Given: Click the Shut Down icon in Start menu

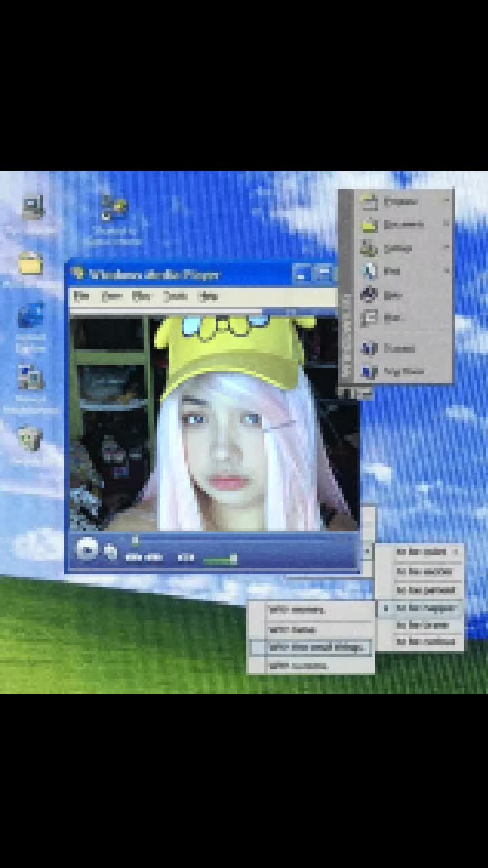Looking at the screenshot, I should 369,371.
